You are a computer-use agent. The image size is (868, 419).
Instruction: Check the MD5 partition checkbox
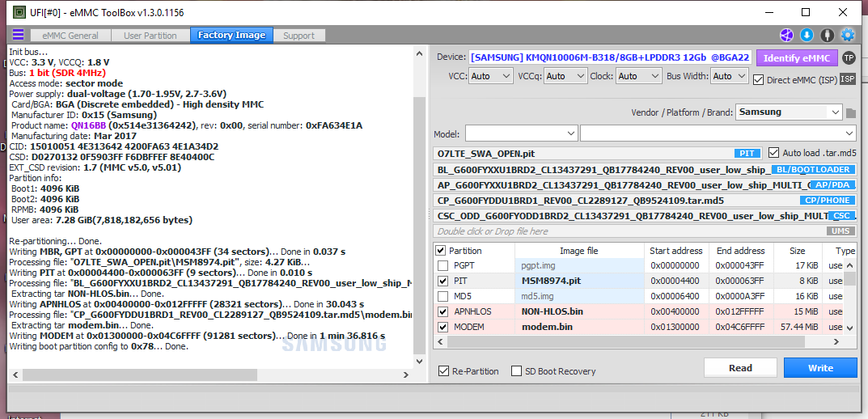442,296
